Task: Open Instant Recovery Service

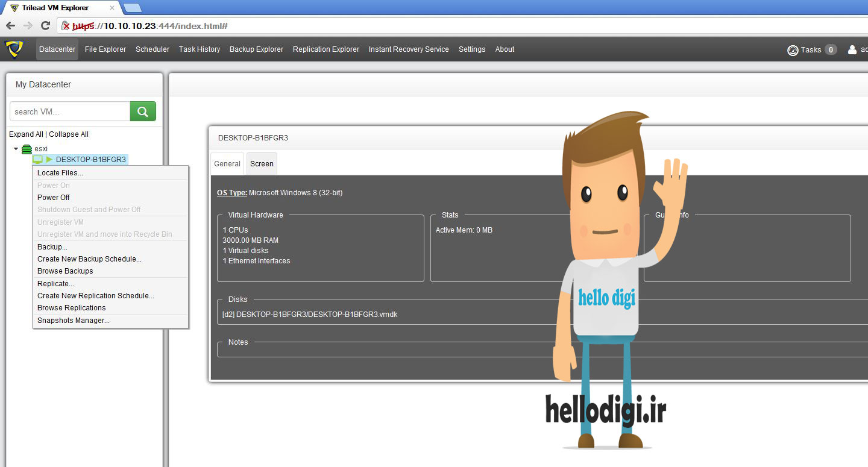Action: tap(409, 49)
